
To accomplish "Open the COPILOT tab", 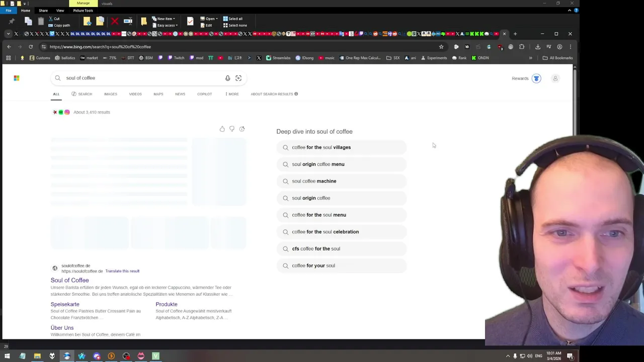I will pyautogui.click(x=204, y=94).
